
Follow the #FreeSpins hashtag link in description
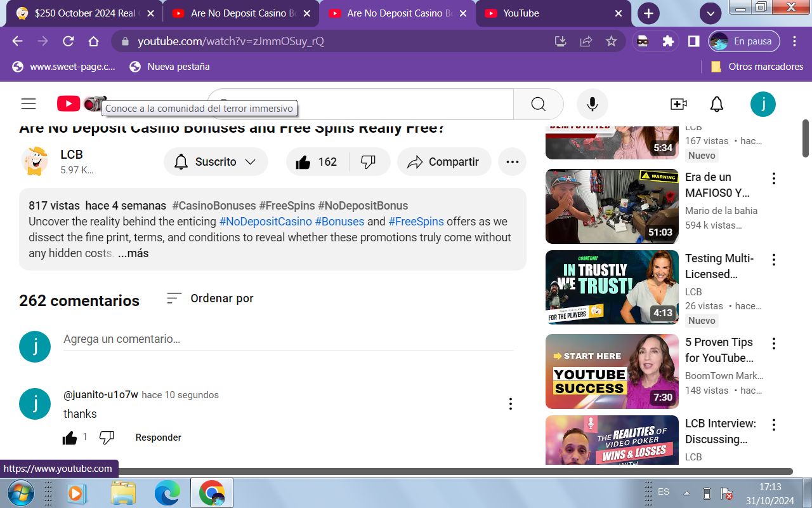click(x=416, y=222)
